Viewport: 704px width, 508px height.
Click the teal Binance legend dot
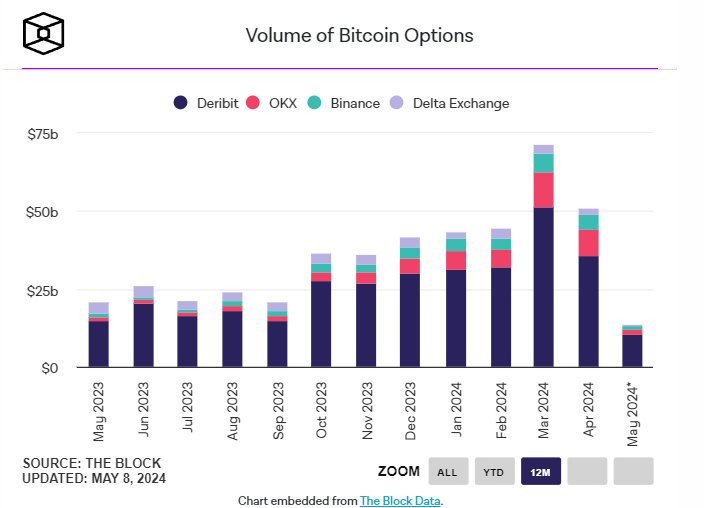[314, 102]
